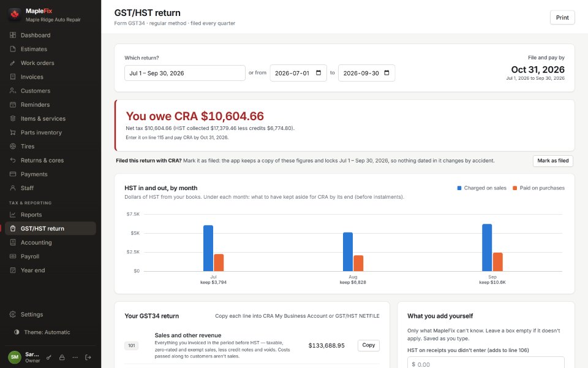Click the Work orders wrench icon
Screen dimensions: 588x368
(x=13, y=63)
